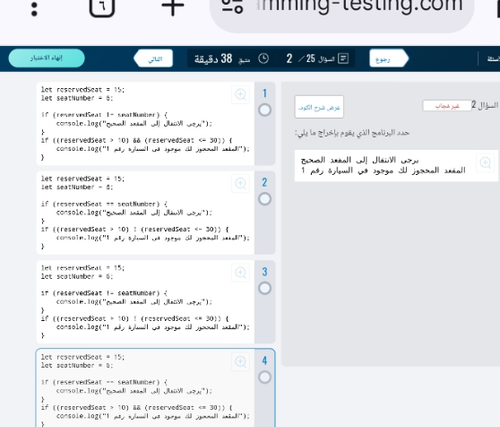
Task: Tap the site settings icon in address bar
Action: coord(232,6)
